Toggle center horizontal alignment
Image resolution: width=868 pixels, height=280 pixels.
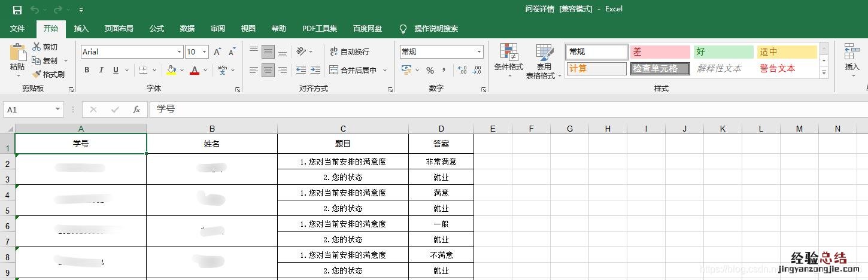268,70
